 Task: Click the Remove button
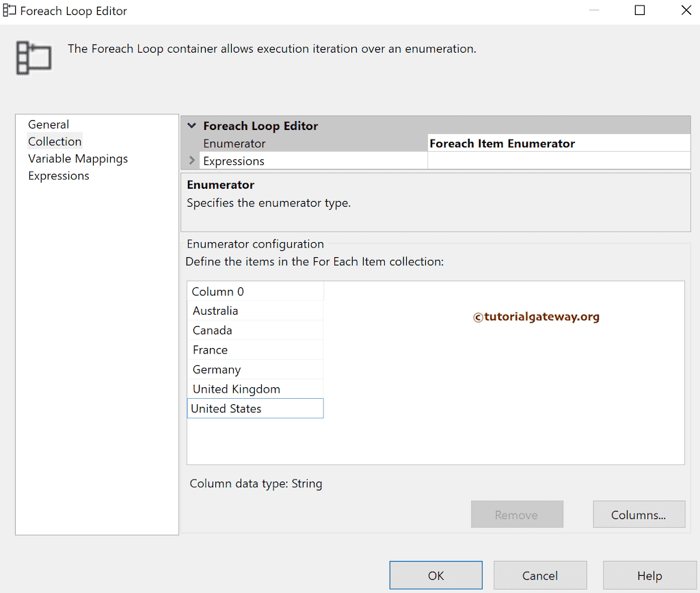point(516,515)
